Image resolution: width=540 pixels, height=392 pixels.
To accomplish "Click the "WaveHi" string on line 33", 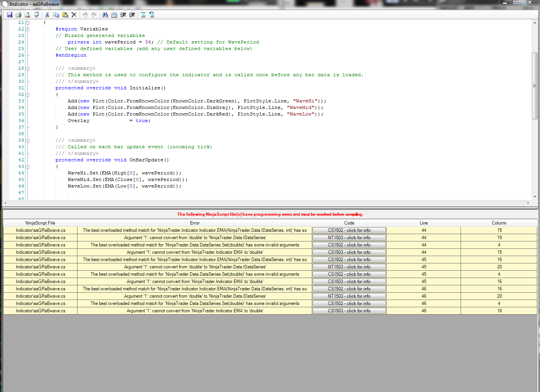I will [x=305, y=101].
